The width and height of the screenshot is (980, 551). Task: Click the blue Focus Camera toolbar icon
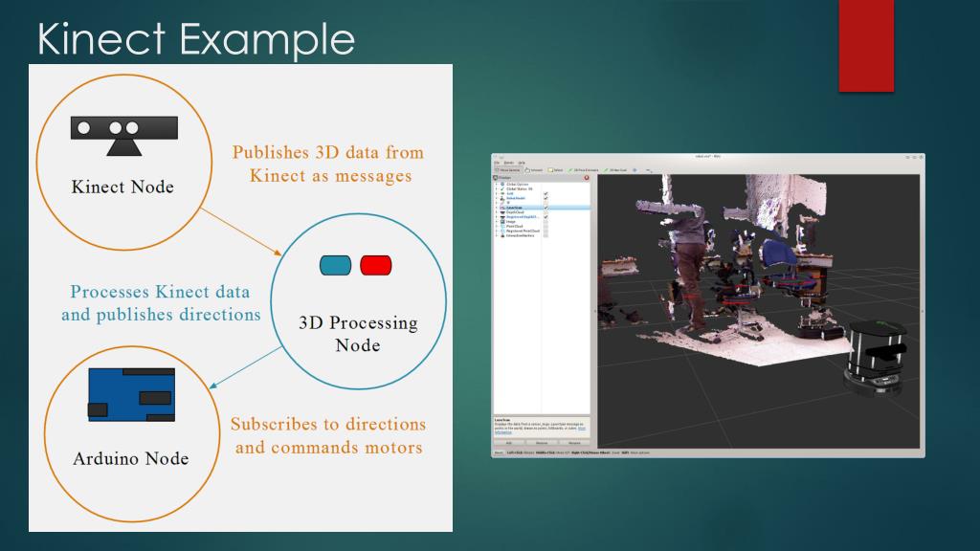click(635, 170)
